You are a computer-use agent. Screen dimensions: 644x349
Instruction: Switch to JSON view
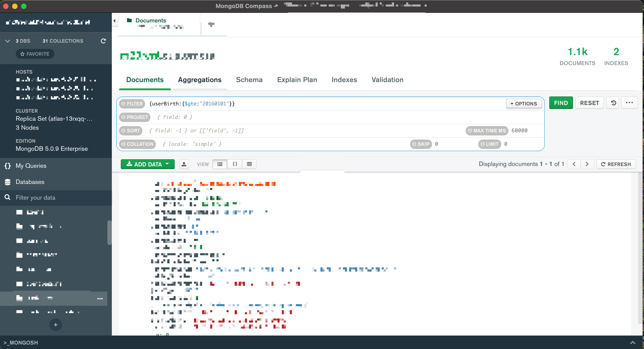click(x=235, y=164)
